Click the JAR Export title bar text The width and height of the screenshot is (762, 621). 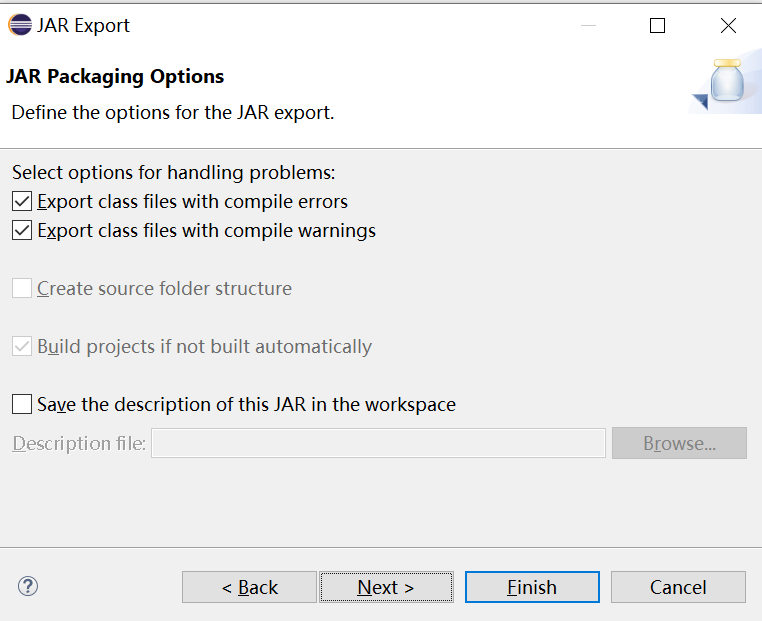click(83, 26)
